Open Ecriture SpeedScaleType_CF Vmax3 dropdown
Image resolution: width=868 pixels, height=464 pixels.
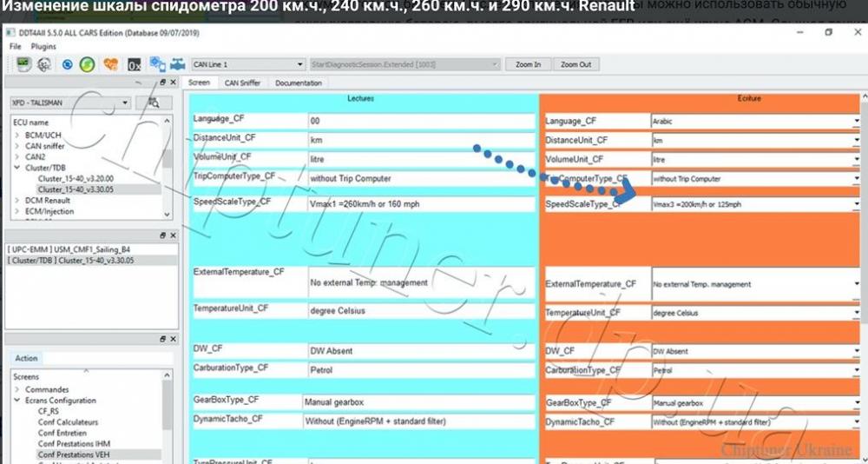(756, 204)
